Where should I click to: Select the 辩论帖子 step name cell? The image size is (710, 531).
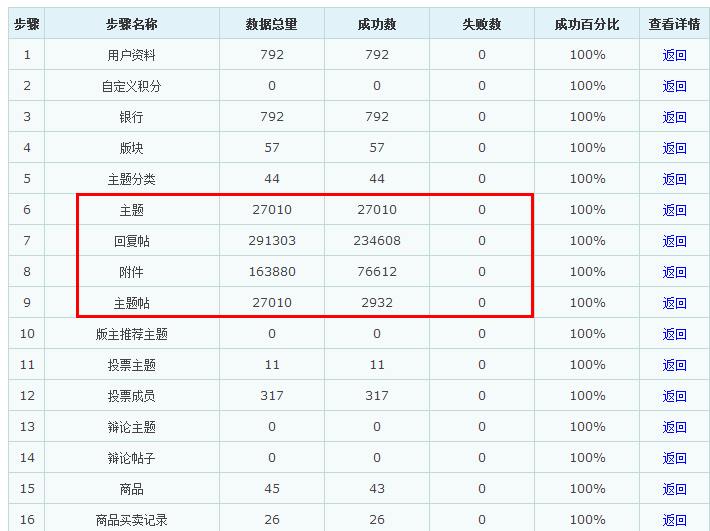[132, 458]
